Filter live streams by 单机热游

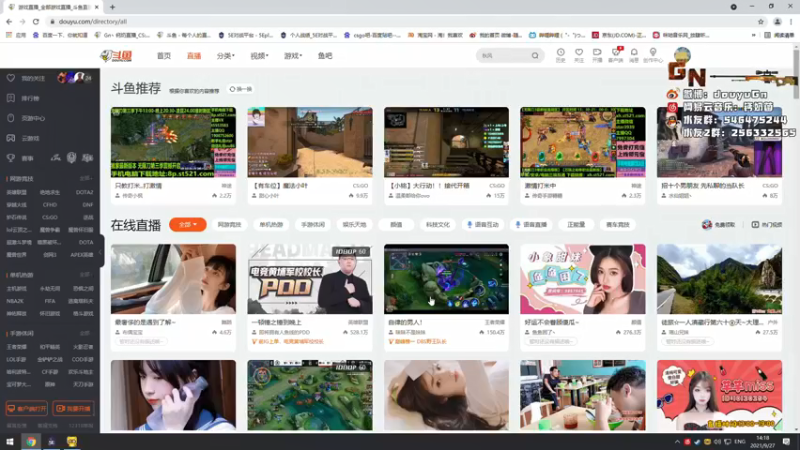(271, 224)
